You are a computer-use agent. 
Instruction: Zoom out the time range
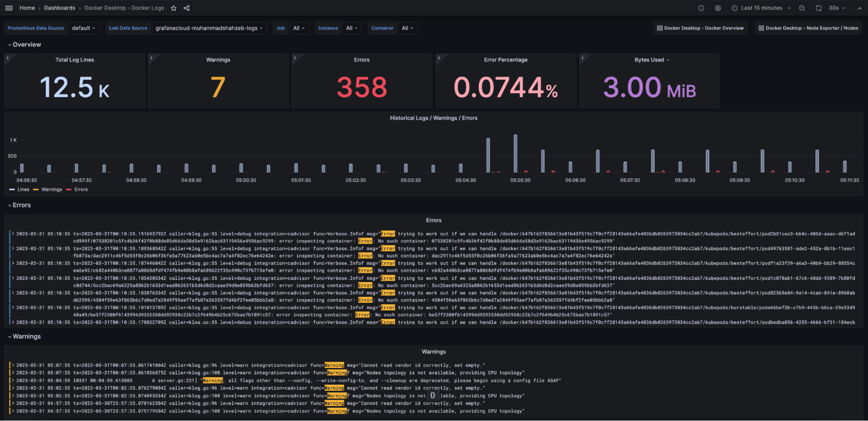[x=802, y=8]
